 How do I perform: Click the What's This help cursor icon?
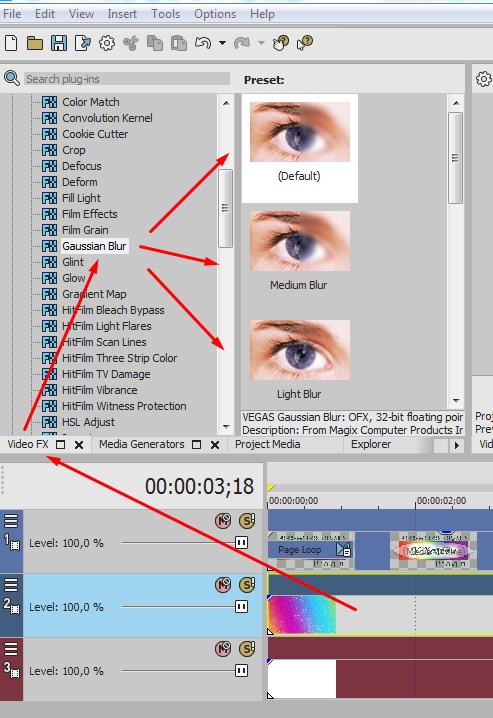point(304,43)
